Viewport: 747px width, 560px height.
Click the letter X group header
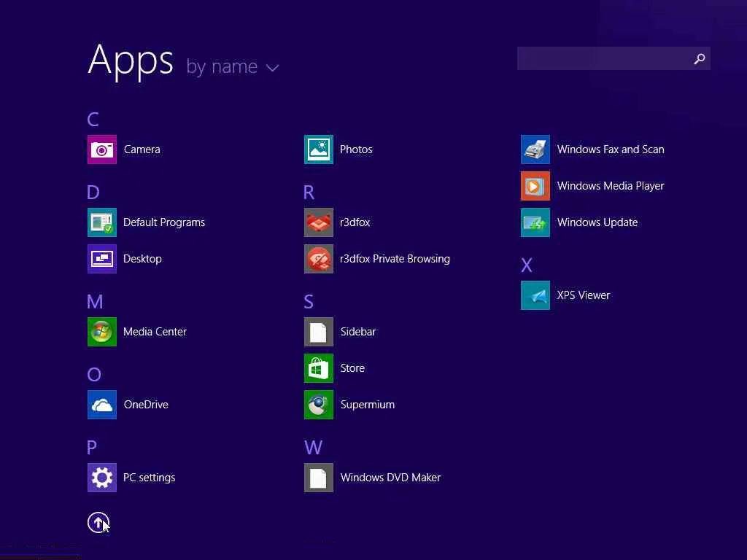[527, 265]
